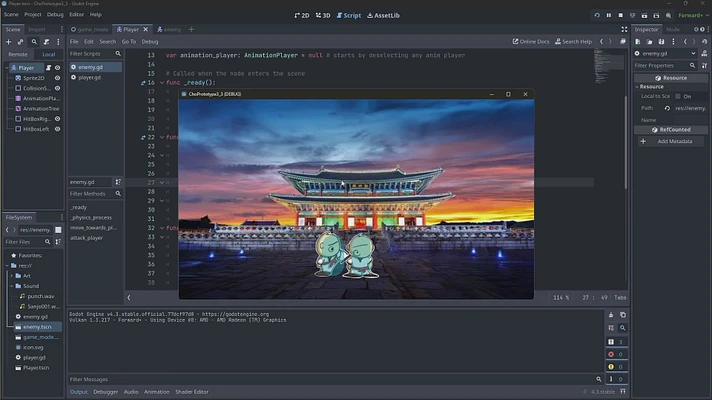Click the revert icon next to Path
The image size is (712, 400).
pyautogui.click(x=667, y=109)
